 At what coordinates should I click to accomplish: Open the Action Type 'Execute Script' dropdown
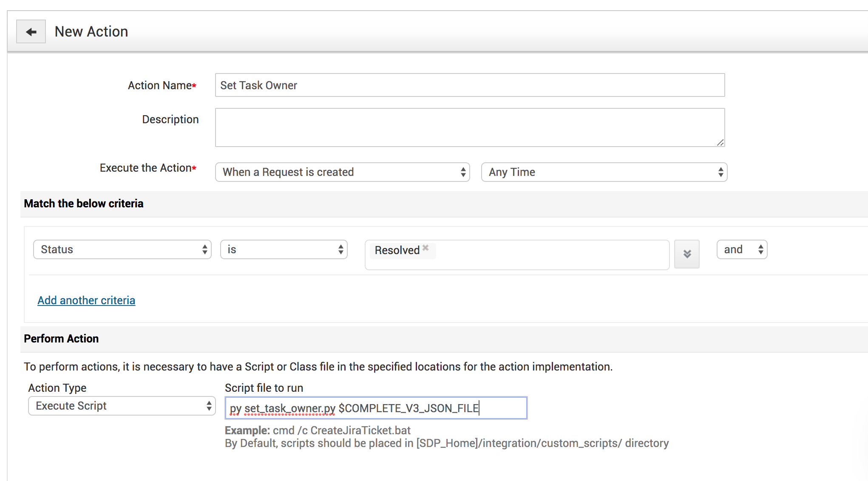(x=122, y=406)
